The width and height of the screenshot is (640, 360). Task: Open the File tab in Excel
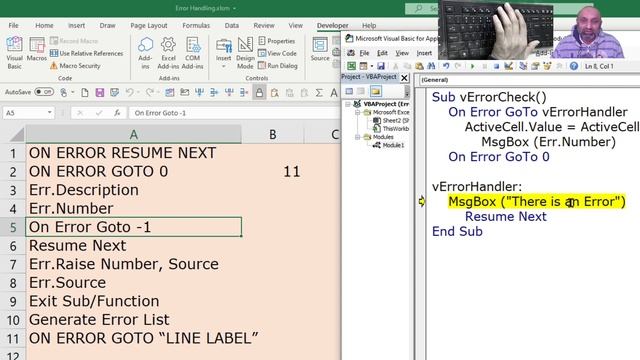13,25
